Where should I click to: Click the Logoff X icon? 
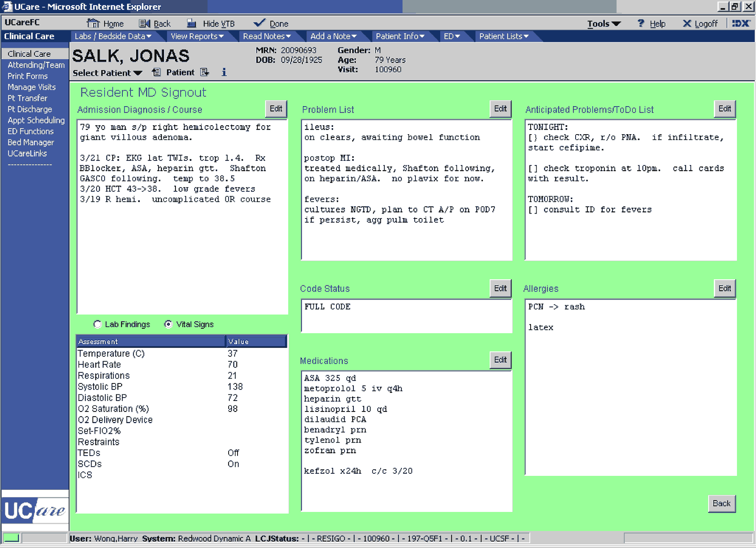click(x=687, y=24)
